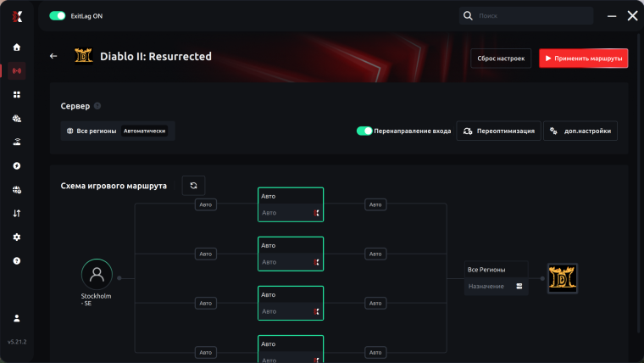Click the up-down arrows traffic icon
This screenshot has height=363, width=644.
pyautogui.click(x=17, y=214)
